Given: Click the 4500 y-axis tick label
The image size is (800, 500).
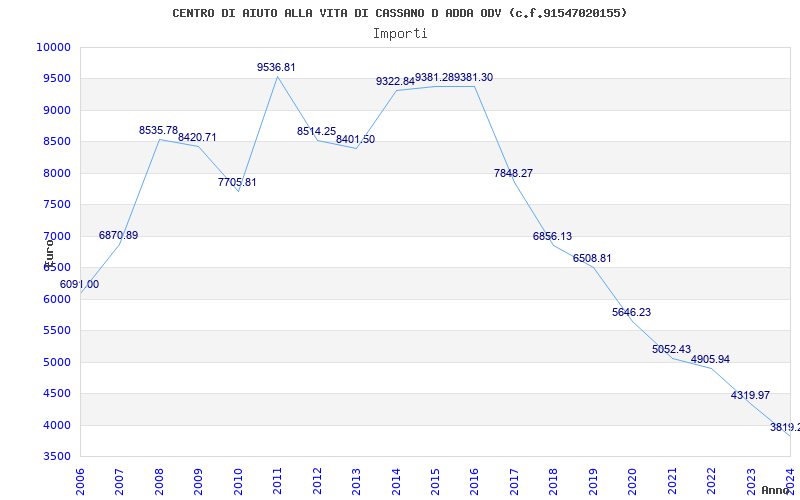Looking at the screenshot, I should [x=56, y=393].
